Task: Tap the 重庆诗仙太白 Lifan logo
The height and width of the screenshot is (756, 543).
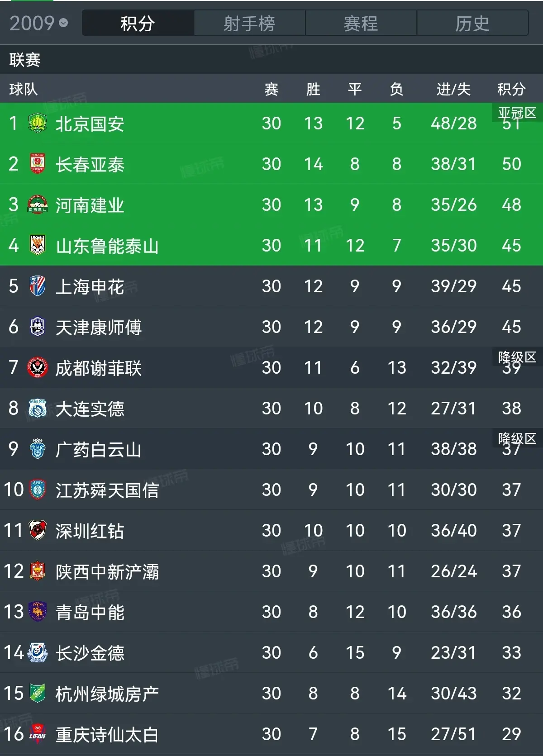Action: pos(38,734)
